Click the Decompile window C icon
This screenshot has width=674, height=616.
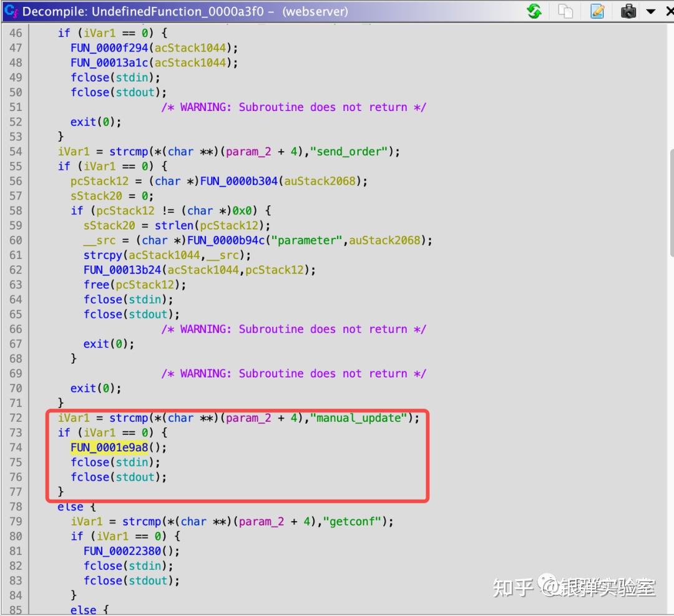coord(11,11)
